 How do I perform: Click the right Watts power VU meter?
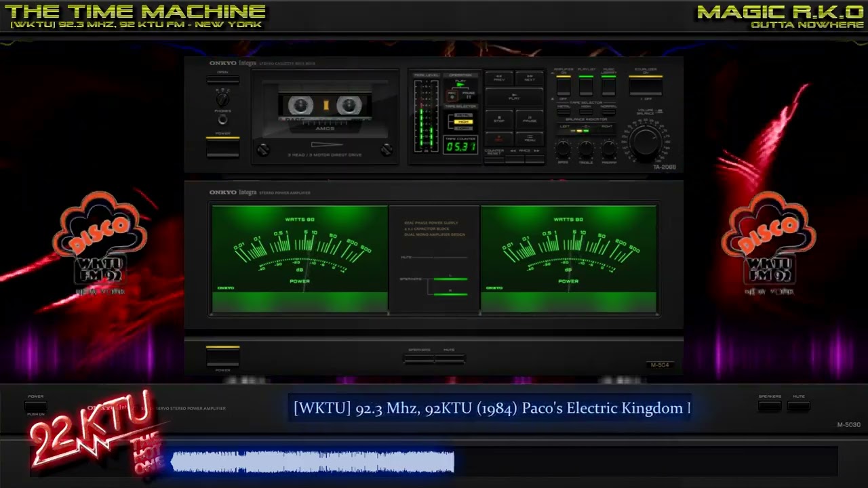tap(568, 259)
